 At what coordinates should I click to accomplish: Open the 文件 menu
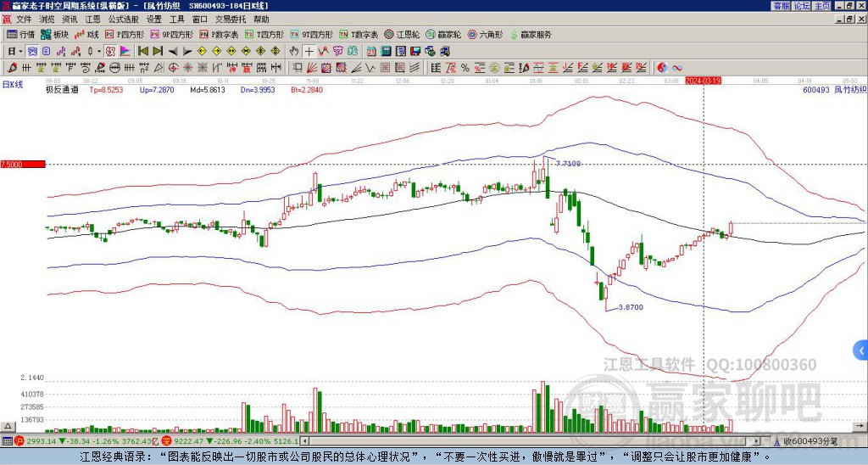pos(24,20)
